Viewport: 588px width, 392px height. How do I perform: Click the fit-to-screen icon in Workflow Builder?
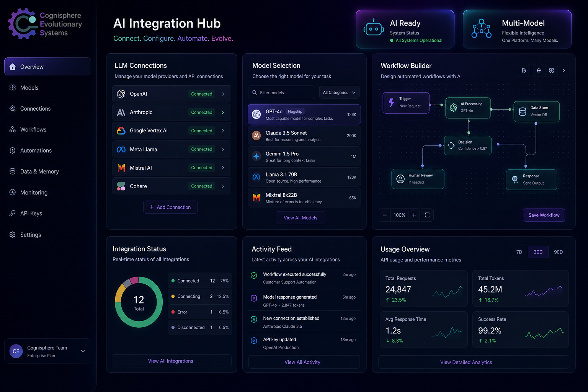pyautogui.click(x=427, y=215)
